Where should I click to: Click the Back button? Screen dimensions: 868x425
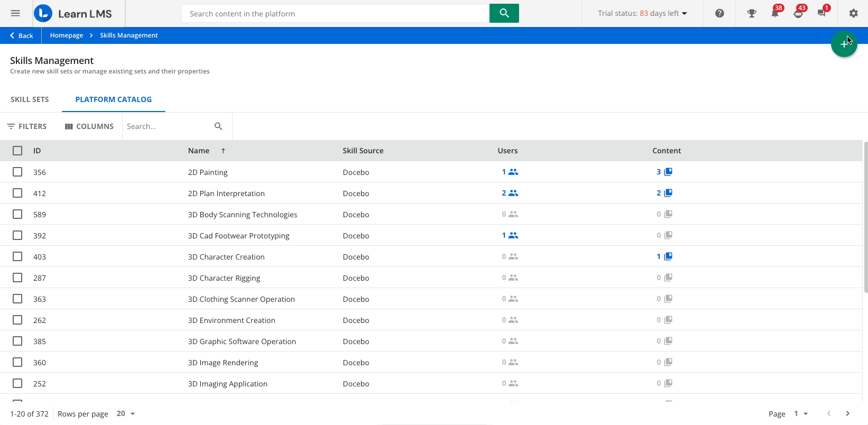pyautogui.click(x=22, y=35)
